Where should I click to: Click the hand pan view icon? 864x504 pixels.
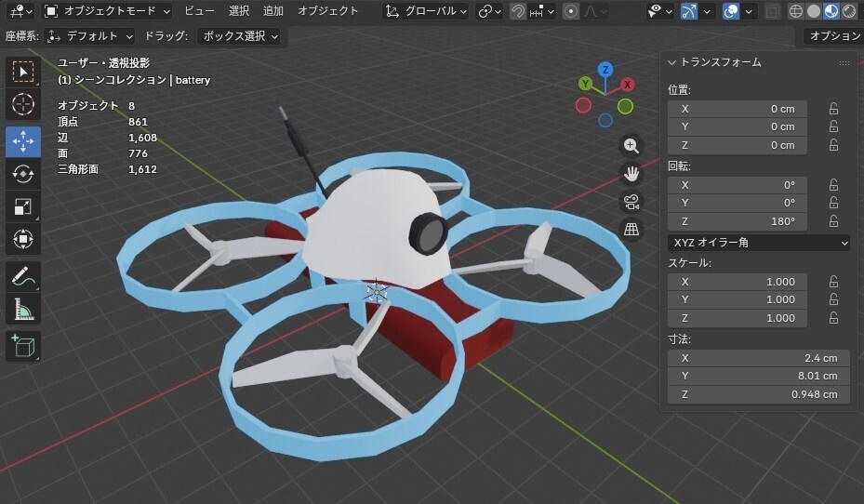pyautogui.click(x=631, y=174)
